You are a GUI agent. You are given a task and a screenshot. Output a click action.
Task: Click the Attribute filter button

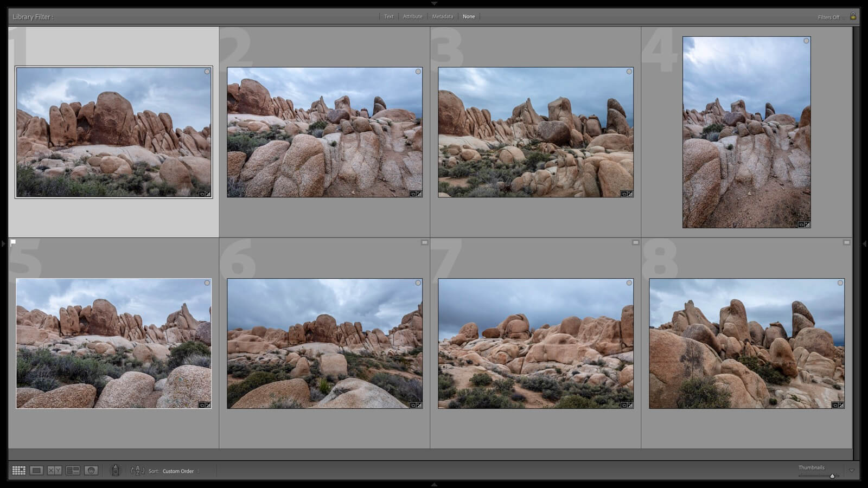tap(412, 17)
